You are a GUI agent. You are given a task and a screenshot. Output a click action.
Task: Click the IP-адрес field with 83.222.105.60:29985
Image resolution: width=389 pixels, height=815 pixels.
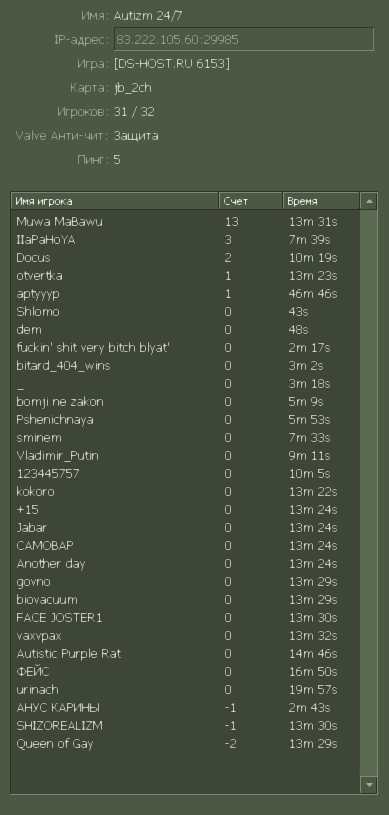click(243, 40)
